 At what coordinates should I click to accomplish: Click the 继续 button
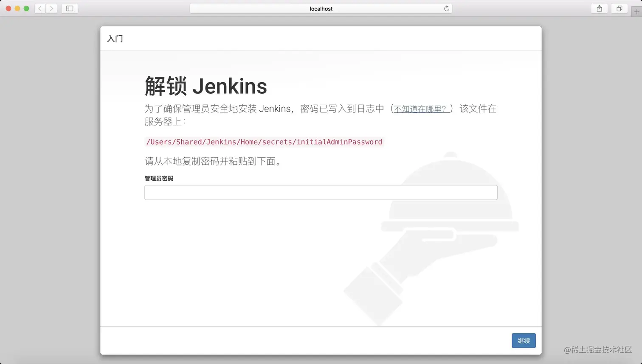[524, 341]
